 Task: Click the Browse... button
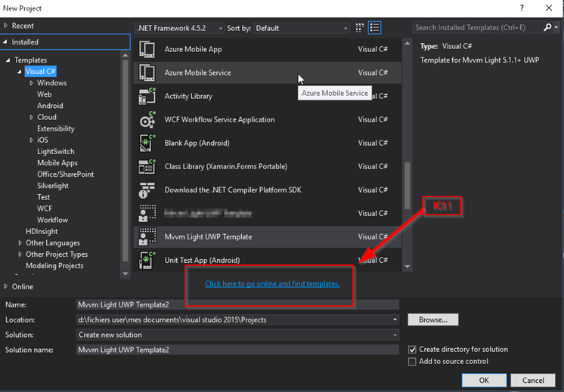pyautogui.click(x=433, y=319)
